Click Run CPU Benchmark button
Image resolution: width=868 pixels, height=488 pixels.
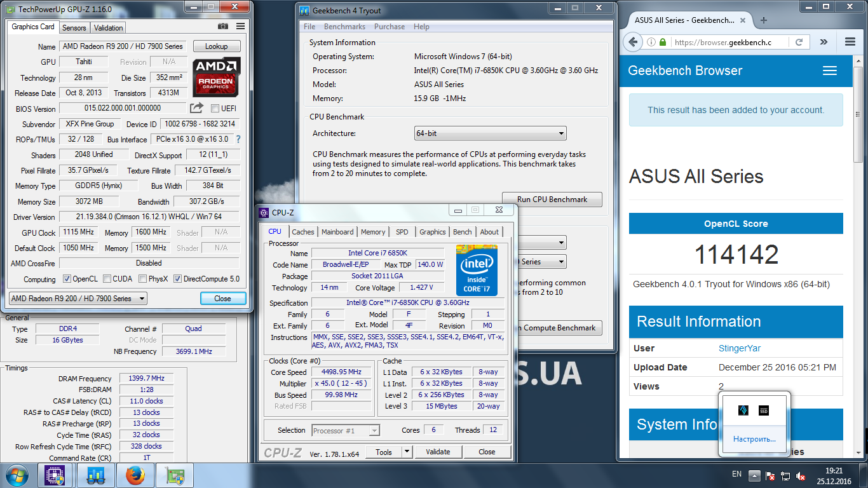tap(552, 199)
